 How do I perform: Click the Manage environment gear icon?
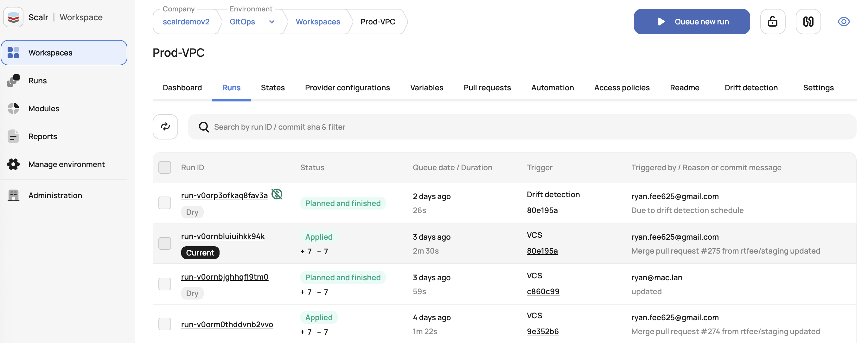(x=13, y=164)
